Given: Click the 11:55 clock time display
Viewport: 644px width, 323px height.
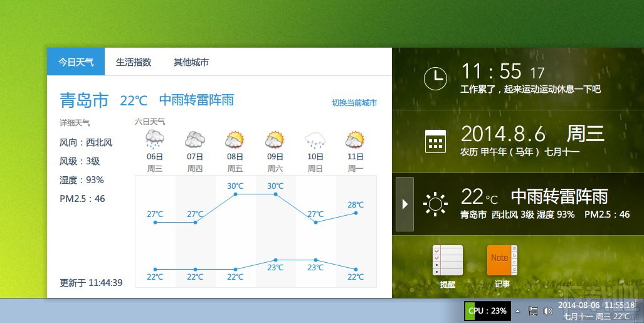Looking at the screenshot, I should point(503,71).
